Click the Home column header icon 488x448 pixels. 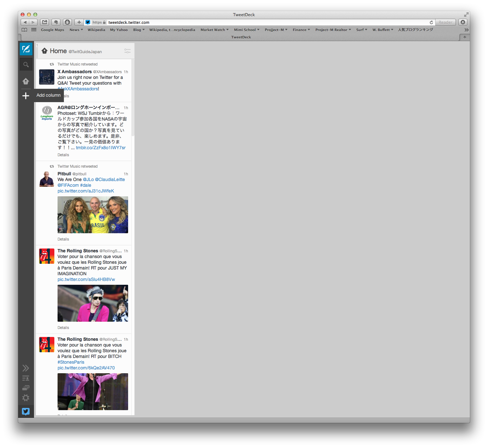[x=45, y=51]
